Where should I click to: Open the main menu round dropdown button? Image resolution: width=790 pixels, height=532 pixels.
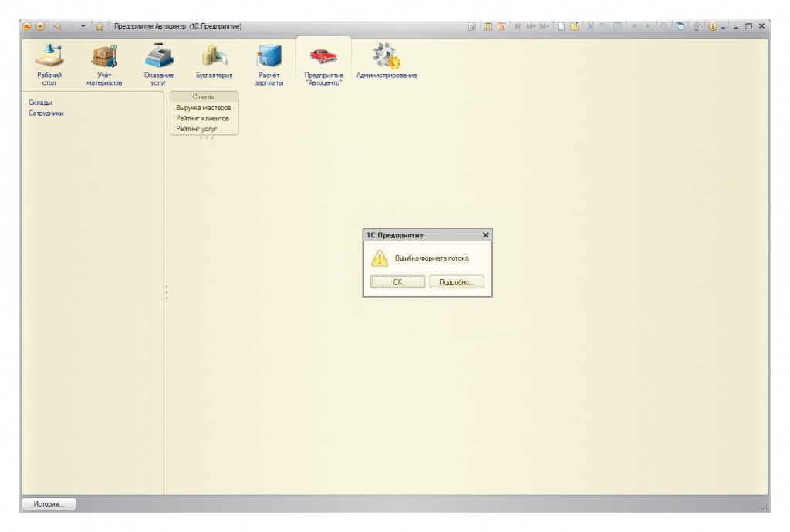40,26
